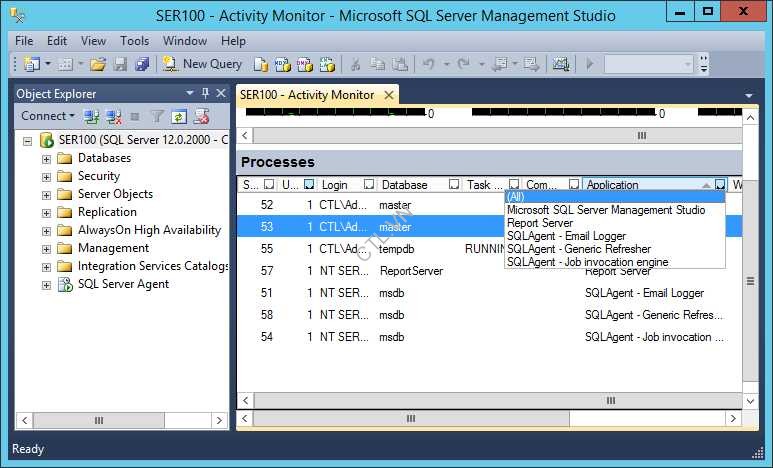Select Integration Services Catalogs tree item
Viewport: 773px width, 468px height.
tap(153, 266)
